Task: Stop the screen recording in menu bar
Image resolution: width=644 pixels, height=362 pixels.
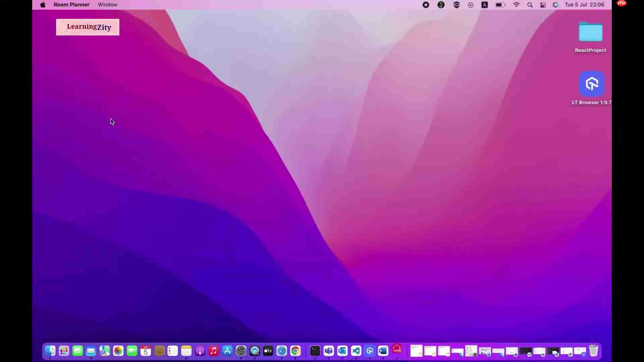Action: coord(426,5)
